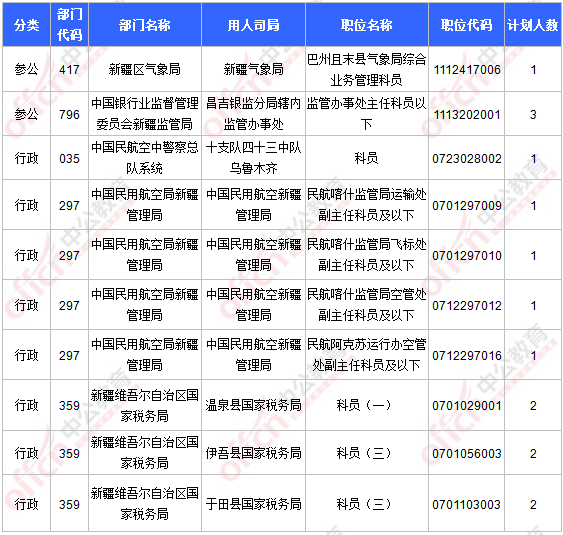This screenshot has width=563, height=535.
Task: Click the 昌吉银监分局辖内监管办事处 cell
Action: tap(253, 114)
